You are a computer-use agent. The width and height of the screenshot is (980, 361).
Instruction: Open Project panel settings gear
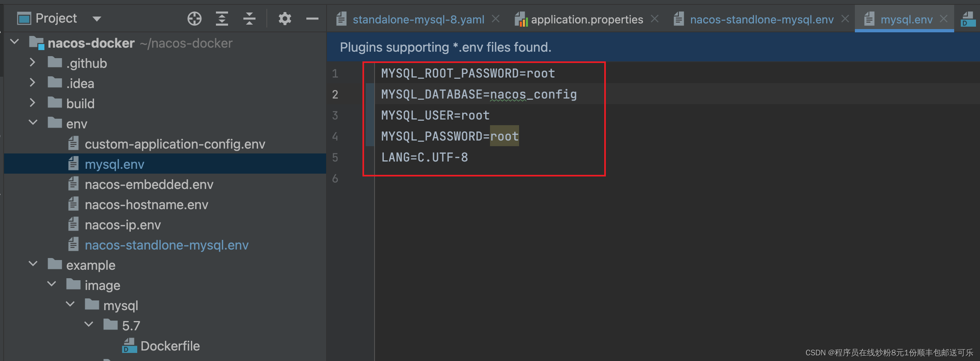click(x=285, y=19)
